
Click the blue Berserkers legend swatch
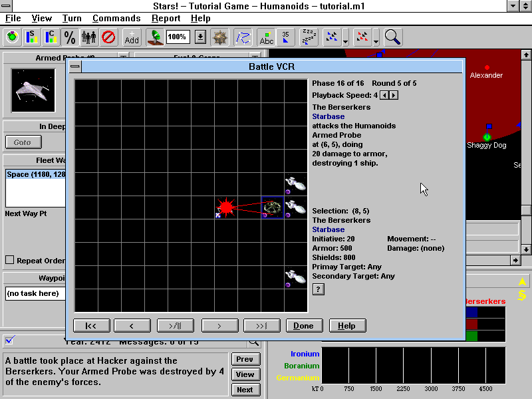pos(471,312)
